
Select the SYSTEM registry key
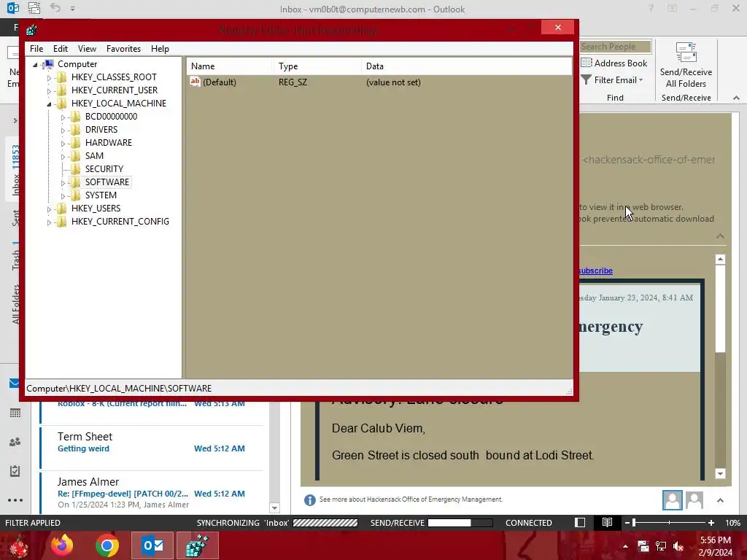[x=101, y=195]
